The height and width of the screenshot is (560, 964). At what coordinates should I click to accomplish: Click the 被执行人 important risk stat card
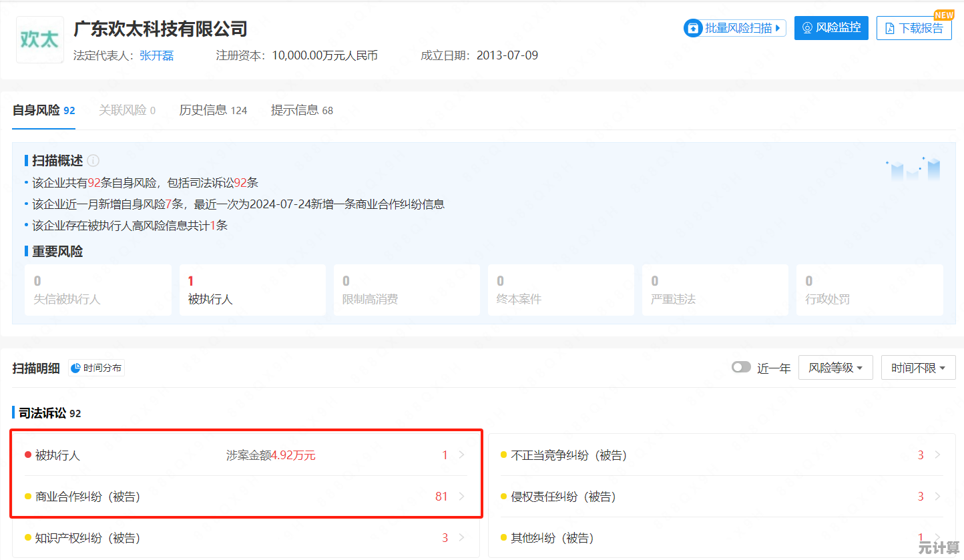(252, 289)
